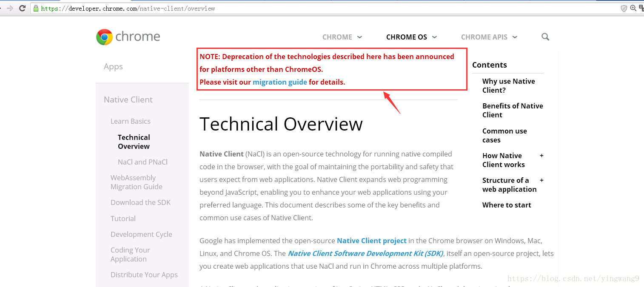Open WebAssembly Migration Guide sidebar item
This screenshot has width=644, height=287.
[137, 182]
